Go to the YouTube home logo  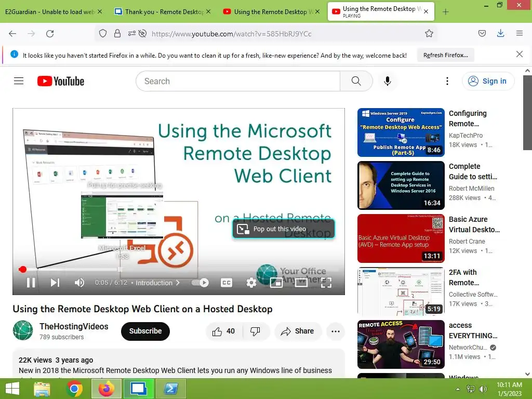(x=61, y=81)
